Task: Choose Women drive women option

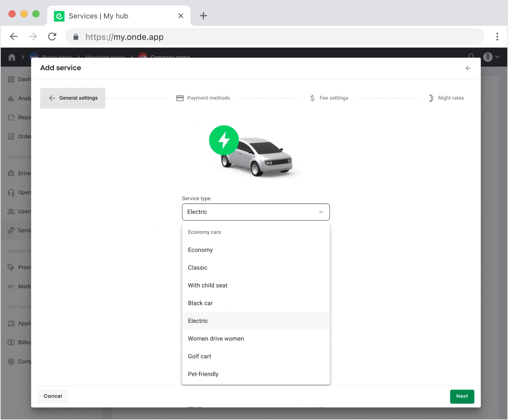Action: click(x=216, y=339)
